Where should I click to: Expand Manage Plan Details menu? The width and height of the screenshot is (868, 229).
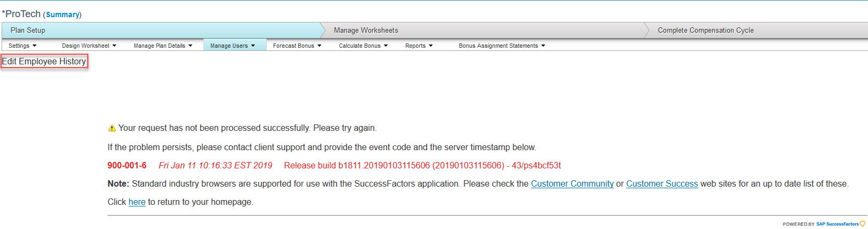point(163,46)
